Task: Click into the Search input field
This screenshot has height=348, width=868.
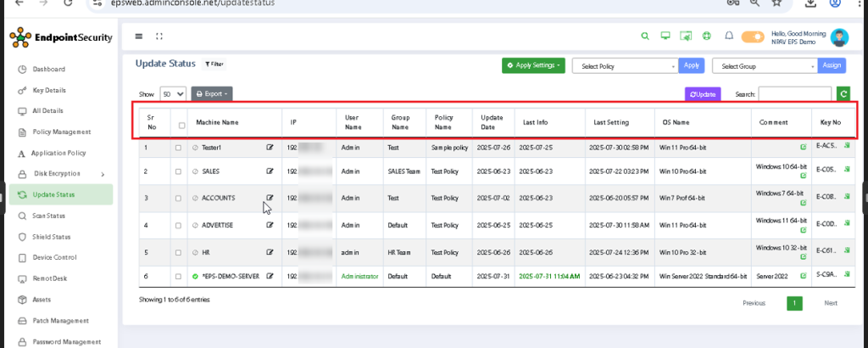Action: coord(794,94)
